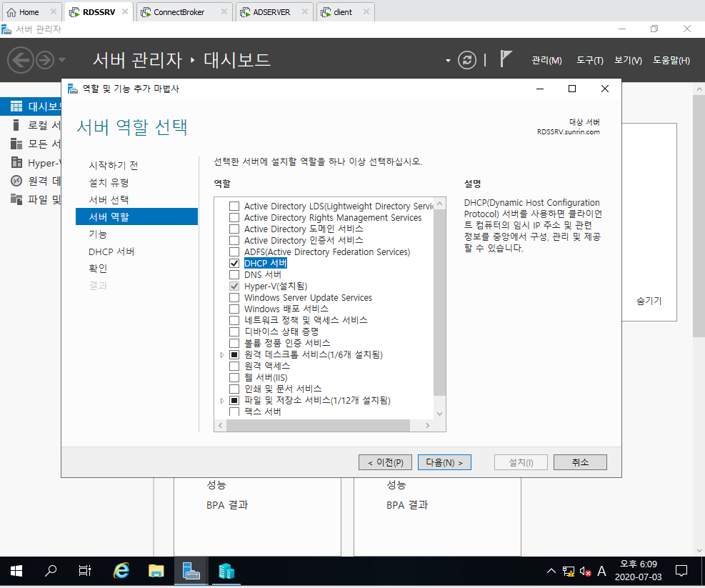
Task: Check 네트워크 정책 및 액세스 서비스
Action: [234, 320]
